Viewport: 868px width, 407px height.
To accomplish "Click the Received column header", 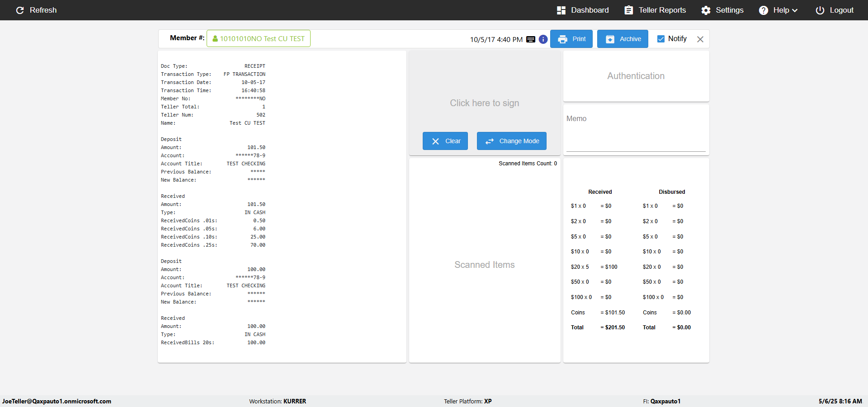I will pyautogui.click(x=600, y=192).
